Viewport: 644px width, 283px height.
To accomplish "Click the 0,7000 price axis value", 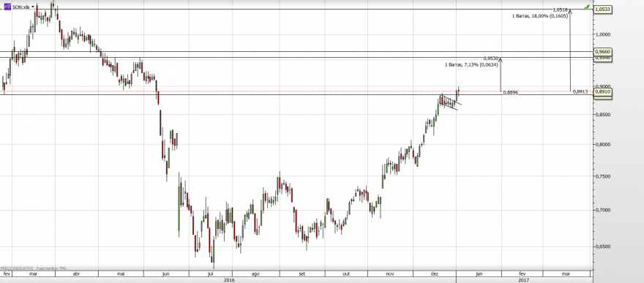I will tap(603, 210).
